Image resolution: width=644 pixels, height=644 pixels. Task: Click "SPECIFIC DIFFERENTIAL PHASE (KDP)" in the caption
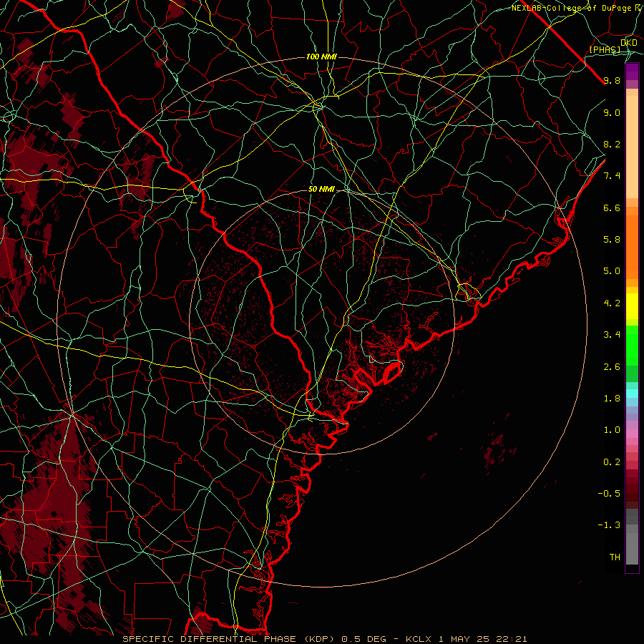point(230,639)
